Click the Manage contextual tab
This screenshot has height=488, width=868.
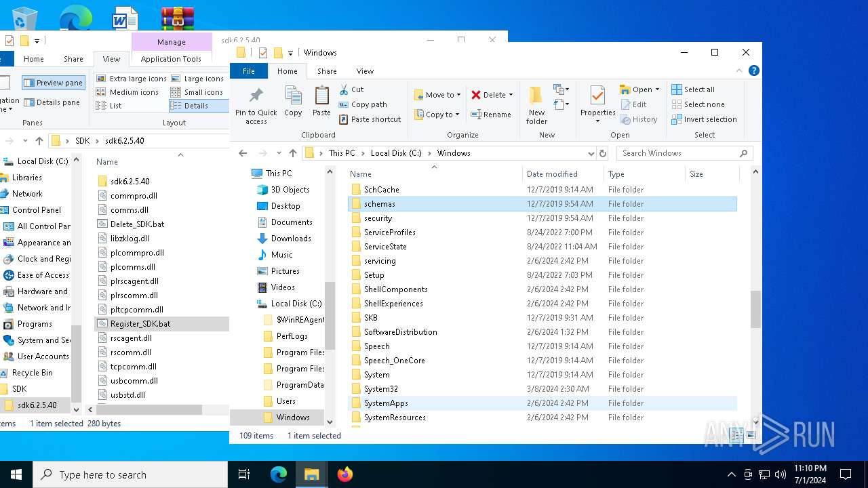(x=172, y=42)
